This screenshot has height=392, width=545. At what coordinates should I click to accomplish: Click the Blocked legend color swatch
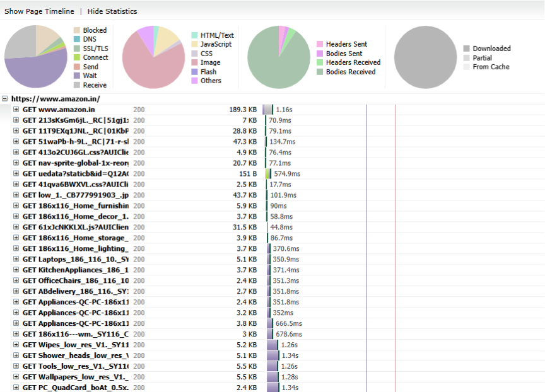76,30
